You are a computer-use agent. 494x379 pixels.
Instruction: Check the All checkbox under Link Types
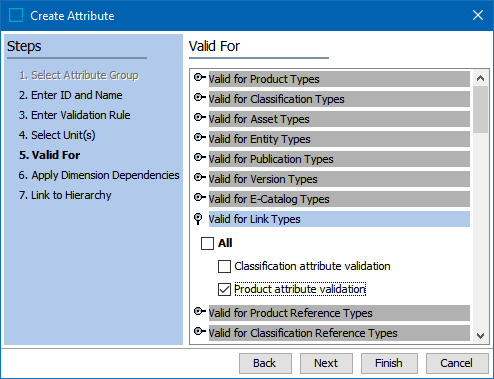tap(207, 243)
